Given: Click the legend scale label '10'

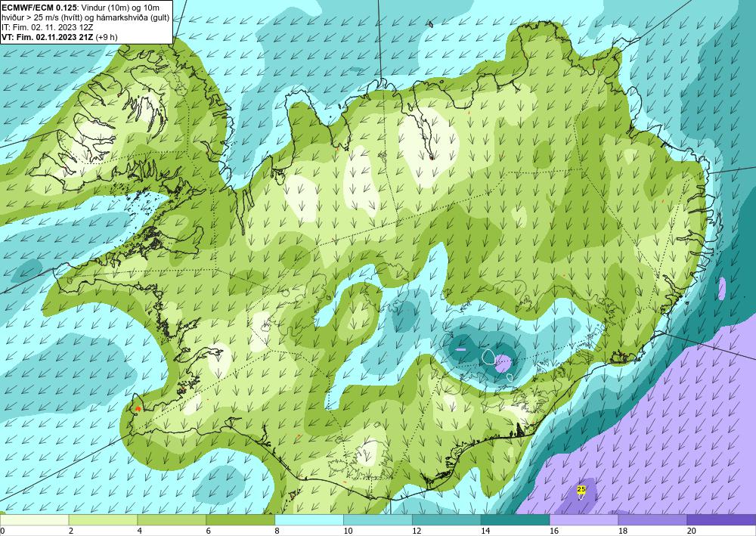Looking at the screenshot, I should coord(348,531).
